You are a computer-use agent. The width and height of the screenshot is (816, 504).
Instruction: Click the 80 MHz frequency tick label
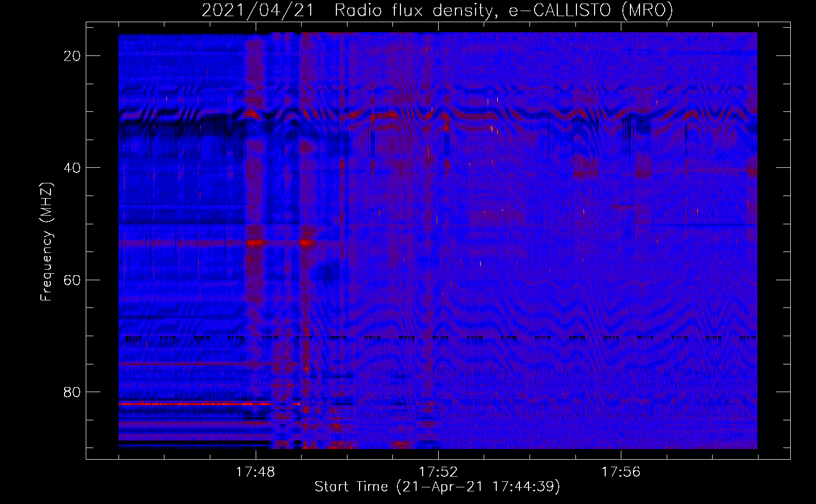coord(73,392)
